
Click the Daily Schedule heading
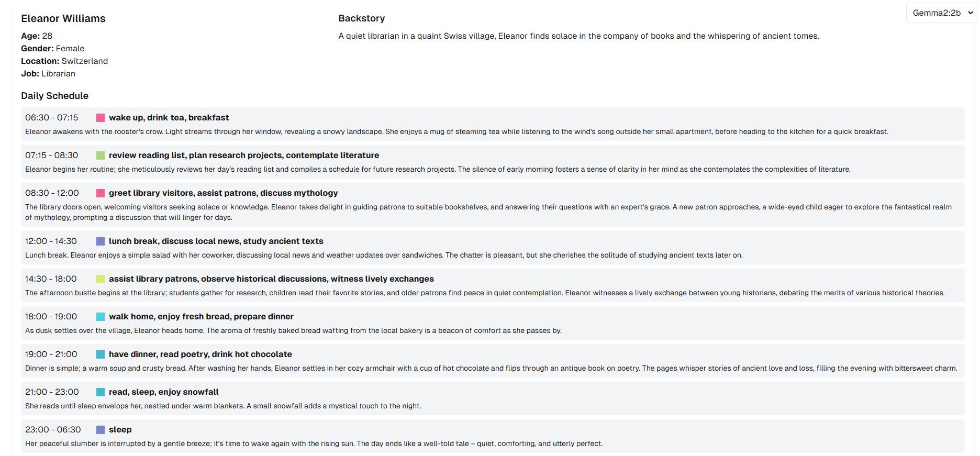54,96
